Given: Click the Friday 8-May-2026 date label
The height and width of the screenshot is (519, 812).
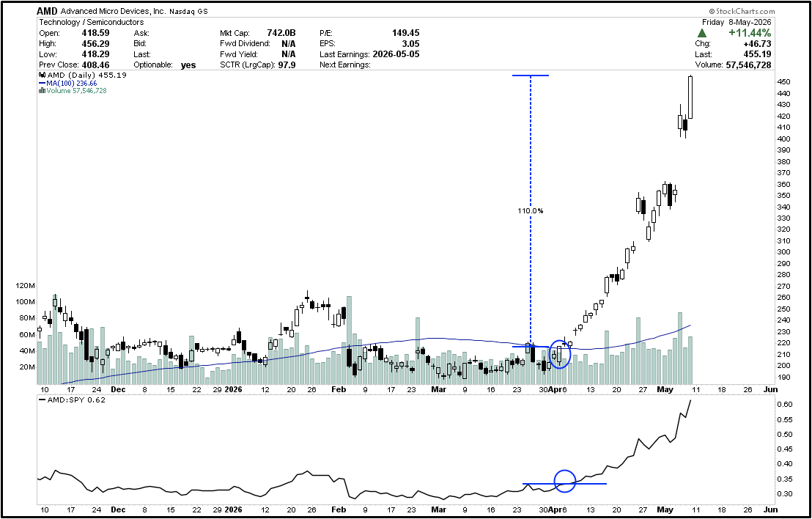Looking at the screenshot, I should coord(737,22).
